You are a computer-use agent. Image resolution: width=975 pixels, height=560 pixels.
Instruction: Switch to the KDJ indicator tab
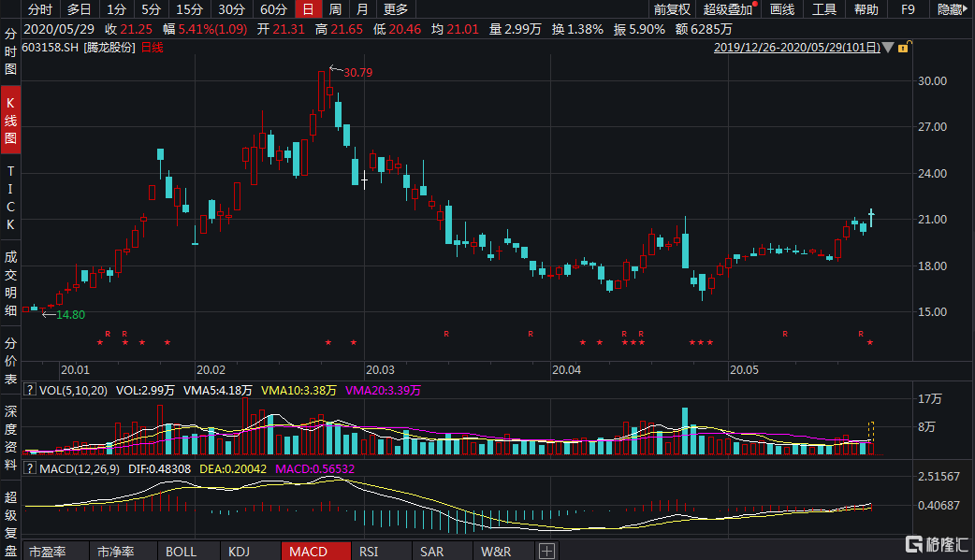point(240,552)
